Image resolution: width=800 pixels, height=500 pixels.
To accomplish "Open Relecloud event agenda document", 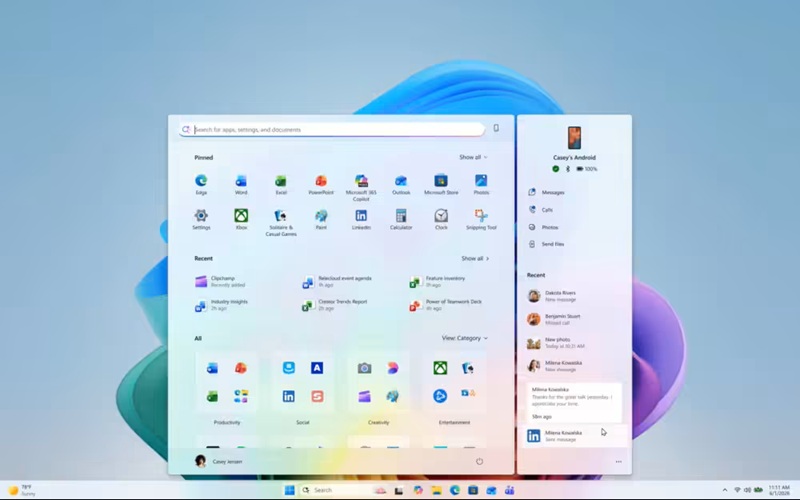I will 337,282.
